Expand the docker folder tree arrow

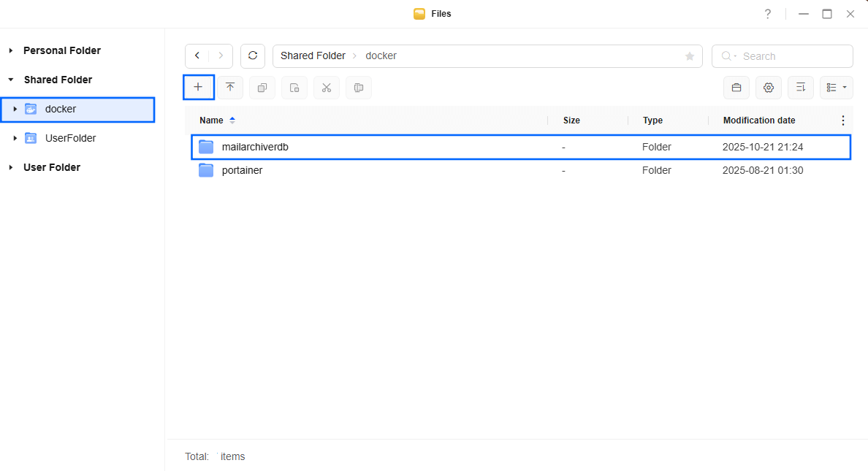[15, 109]
